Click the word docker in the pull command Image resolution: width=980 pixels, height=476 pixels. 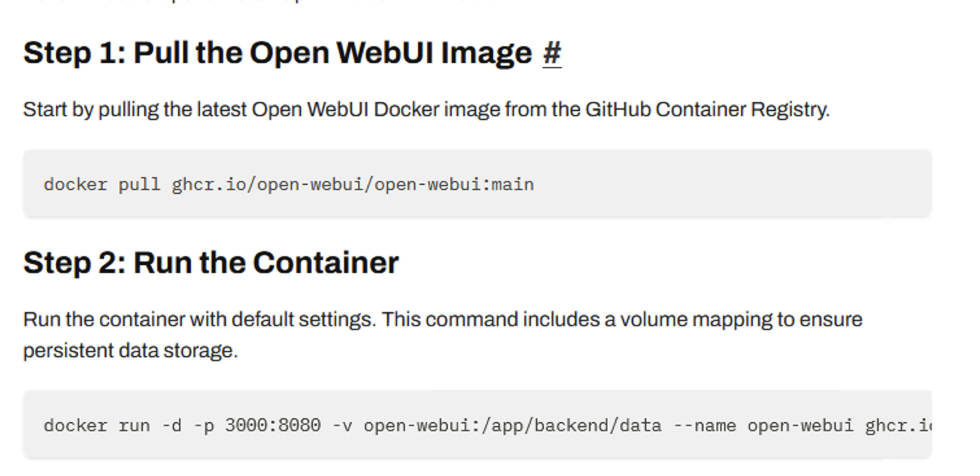tap(75, 185)
